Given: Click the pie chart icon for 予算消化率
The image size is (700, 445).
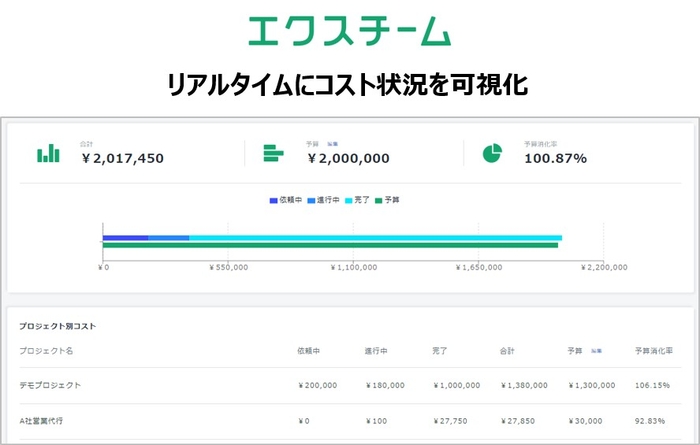Looking at the screenshot, I should click(492, 153).
